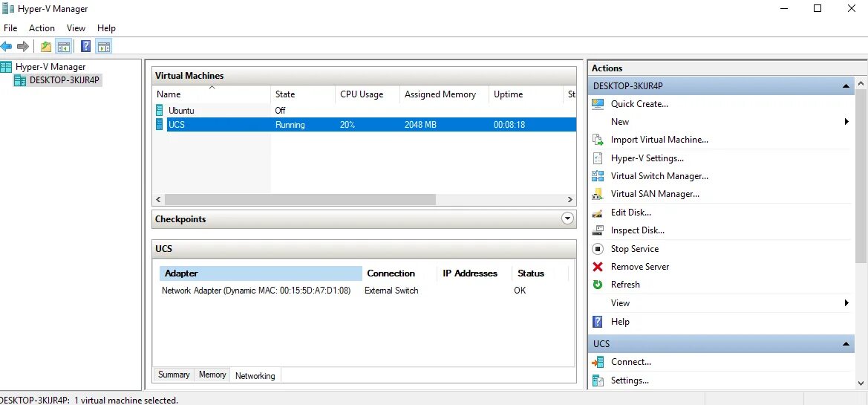
Task: Switch to the Summary tab
Action: (174, 375)
